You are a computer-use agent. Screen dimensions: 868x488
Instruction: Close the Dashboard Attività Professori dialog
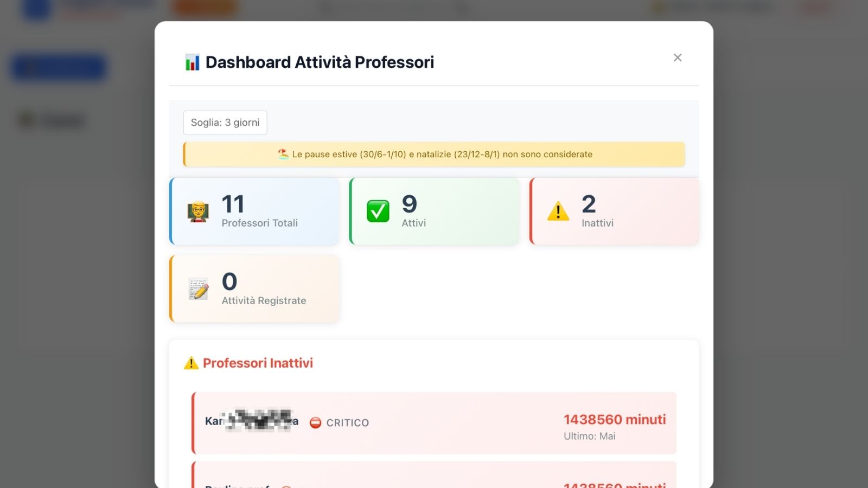677,57
